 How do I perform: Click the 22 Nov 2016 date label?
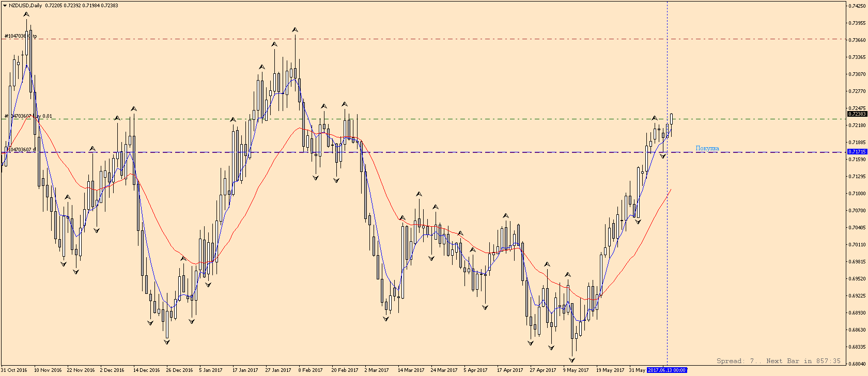point(81,370)
